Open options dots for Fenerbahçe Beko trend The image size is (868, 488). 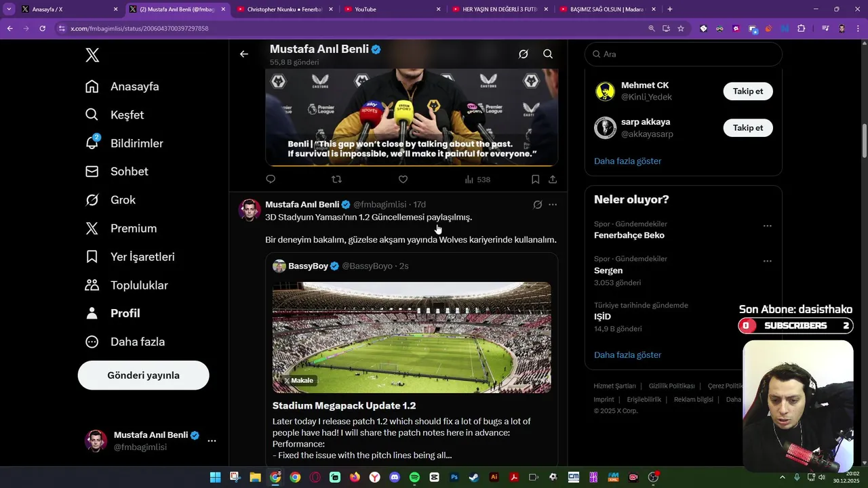(768, 226)
